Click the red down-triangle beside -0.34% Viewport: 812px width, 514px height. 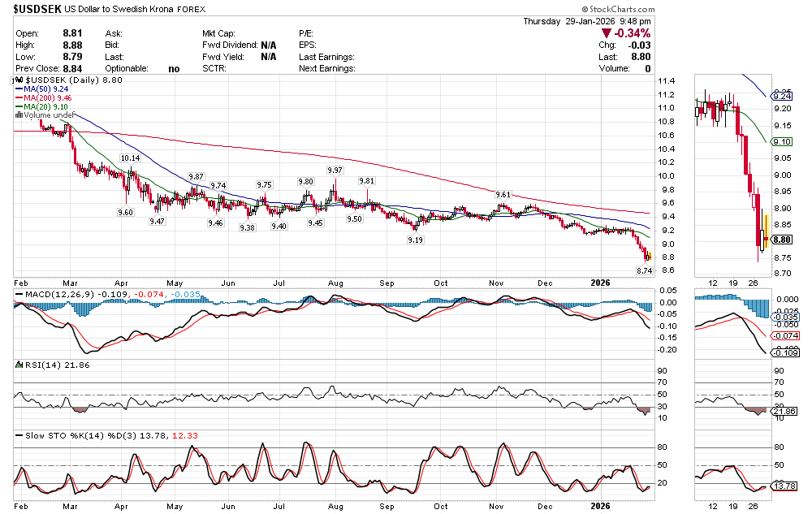point(607,33)
